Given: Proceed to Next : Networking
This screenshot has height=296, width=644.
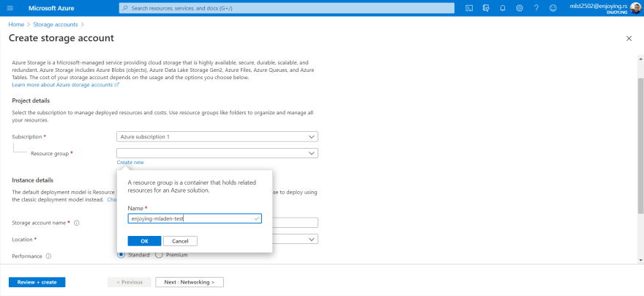Looking at the screenshot, I should (x=190, y=282).
